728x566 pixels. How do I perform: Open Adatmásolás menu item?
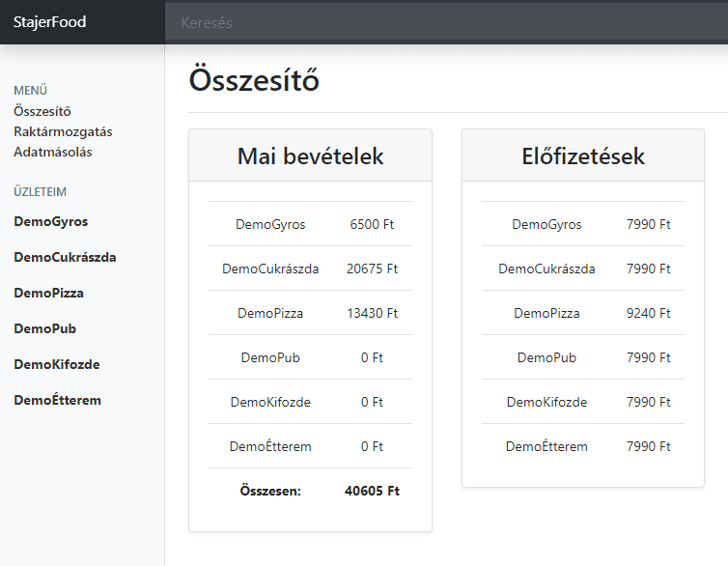coord(53,152)
